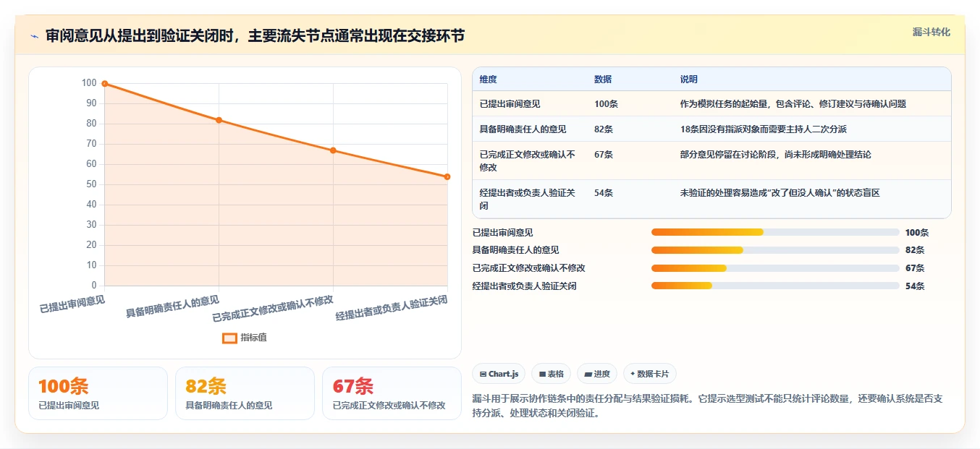Viewport: 980px width, 449px height.
Task: Click the chart point at 100 for 已提出审阅意见
Action: pyautogui.click(x=105, y=84)
